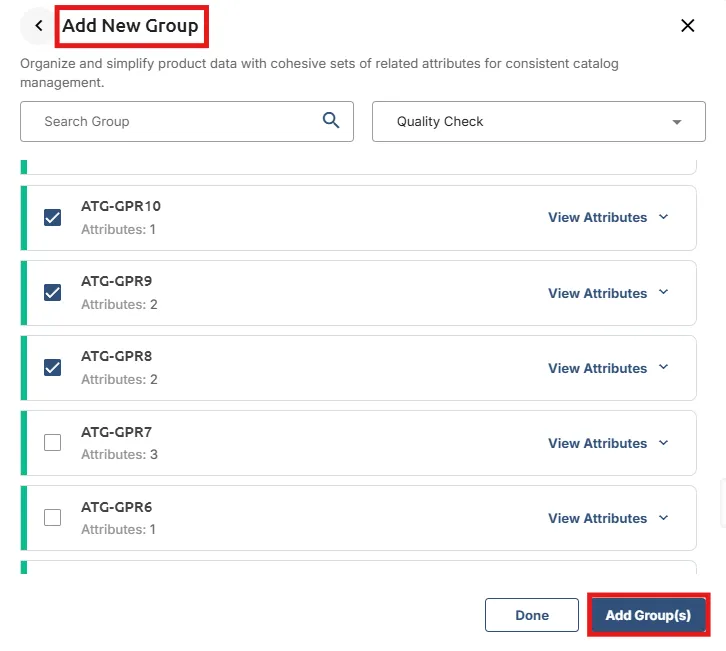Expand attributes chevron for ATG-GPR8
The width and height of the screenshot is (726, 651).
coord(663,367)
